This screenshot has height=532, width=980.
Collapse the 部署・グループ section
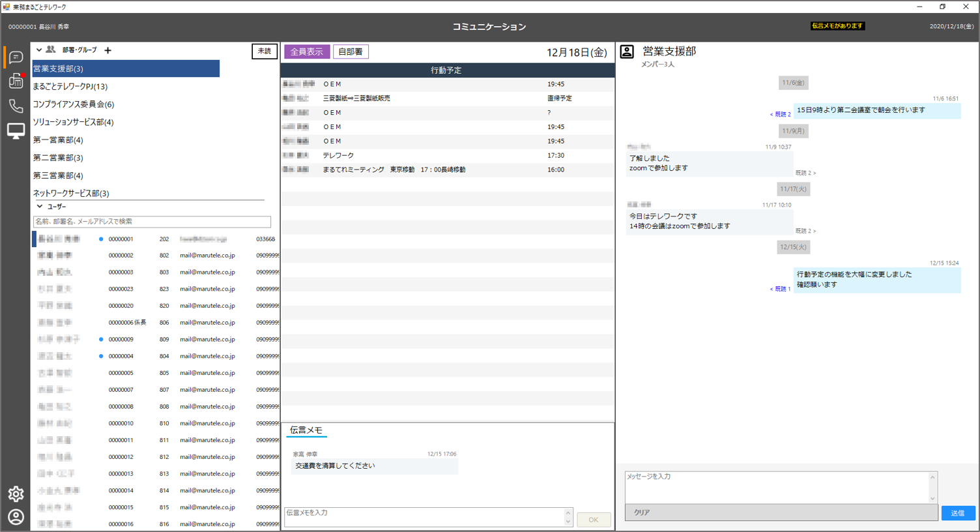[x=39, y=50]
